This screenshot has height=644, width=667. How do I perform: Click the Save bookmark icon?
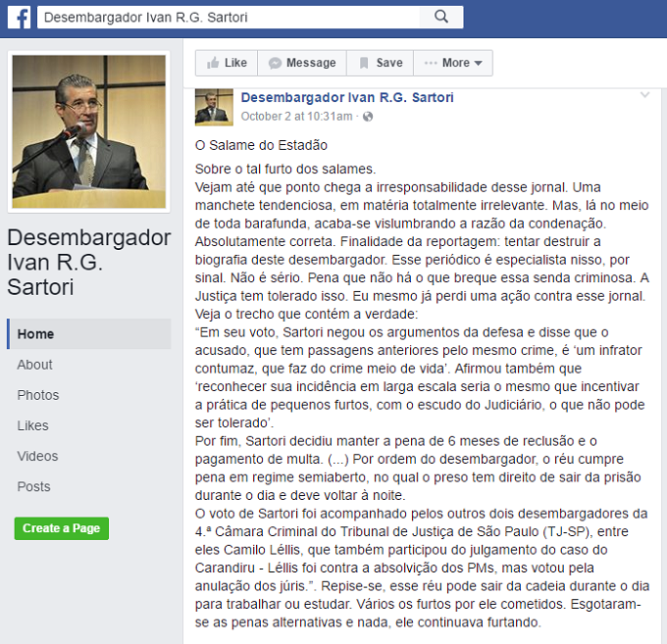pyautogui.click(x=364, y=63)
